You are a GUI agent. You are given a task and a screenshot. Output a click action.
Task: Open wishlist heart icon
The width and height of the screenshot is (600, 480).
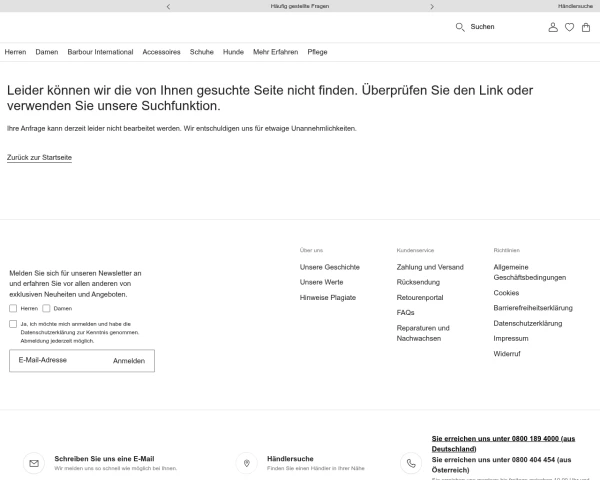(569, 27)
